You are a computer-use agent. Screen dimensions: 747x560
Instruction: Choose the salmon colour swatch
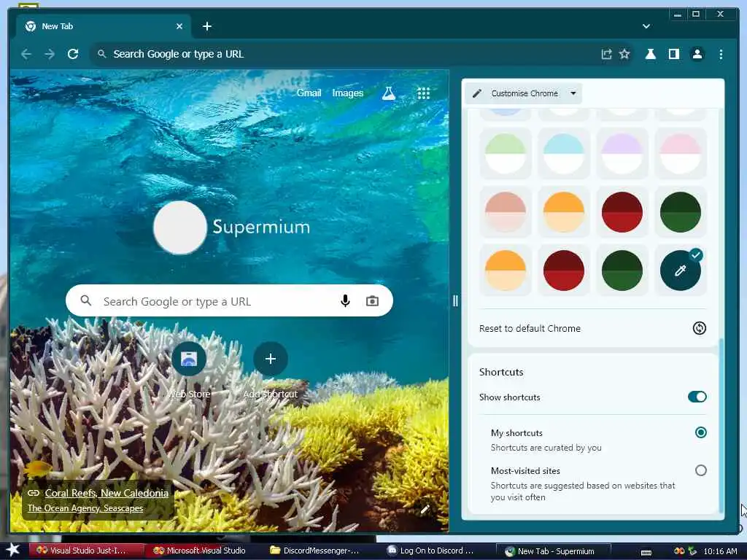pyautogui.click(x=505, y=212)
